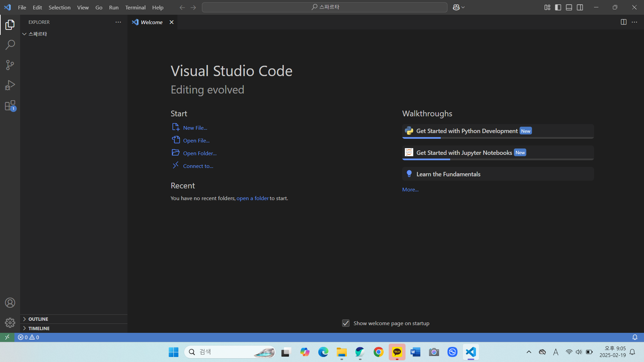Open the Extensions view
The height and width of the screenshot is (362, 644).
[10, 106]
